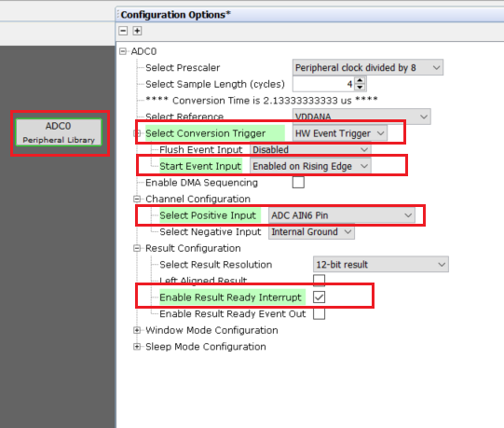Viewport: 504px width, 428px height.
Task: Click the Select Conversion Trigger label
Action: 205,133
